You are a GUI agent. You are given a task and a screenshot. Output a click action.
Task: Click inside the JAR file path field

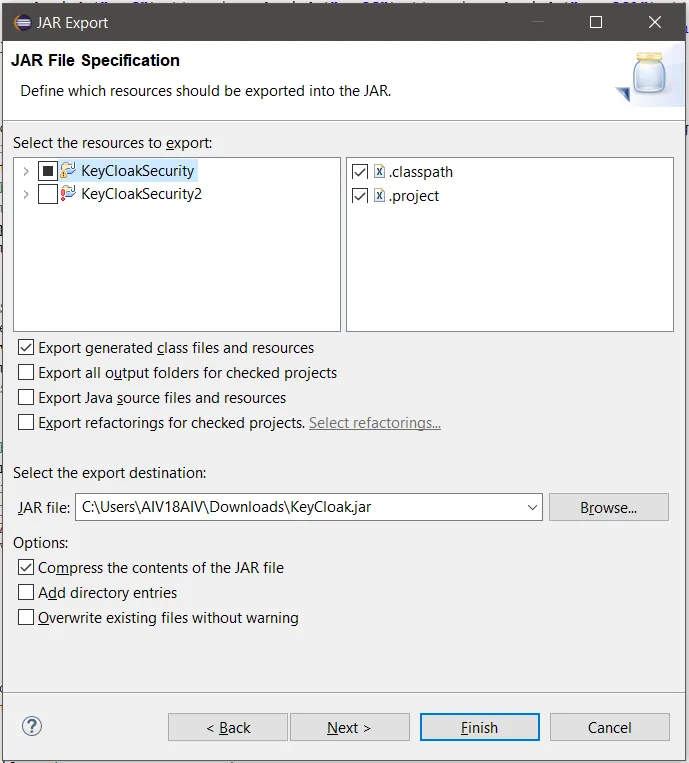tap(300, 507)
